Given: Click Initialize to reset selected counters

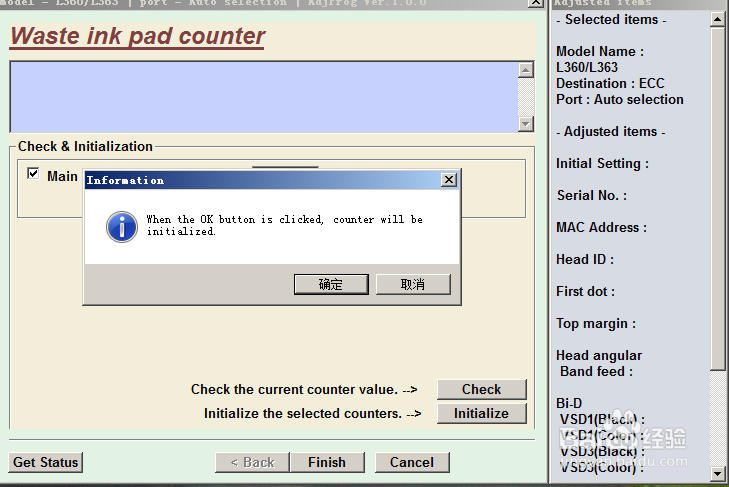Looking at the screenshot, I should coord(481,413).
